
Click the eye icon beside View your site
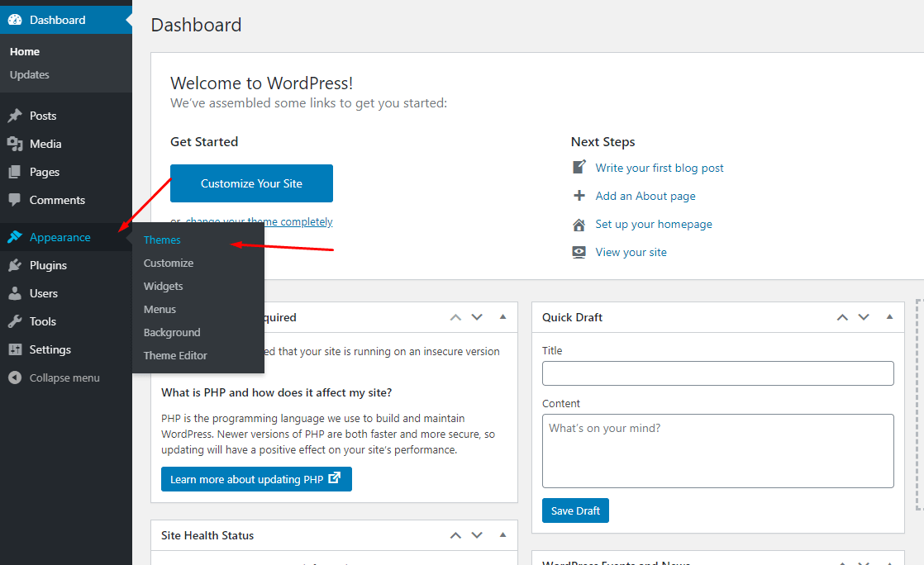579,252
